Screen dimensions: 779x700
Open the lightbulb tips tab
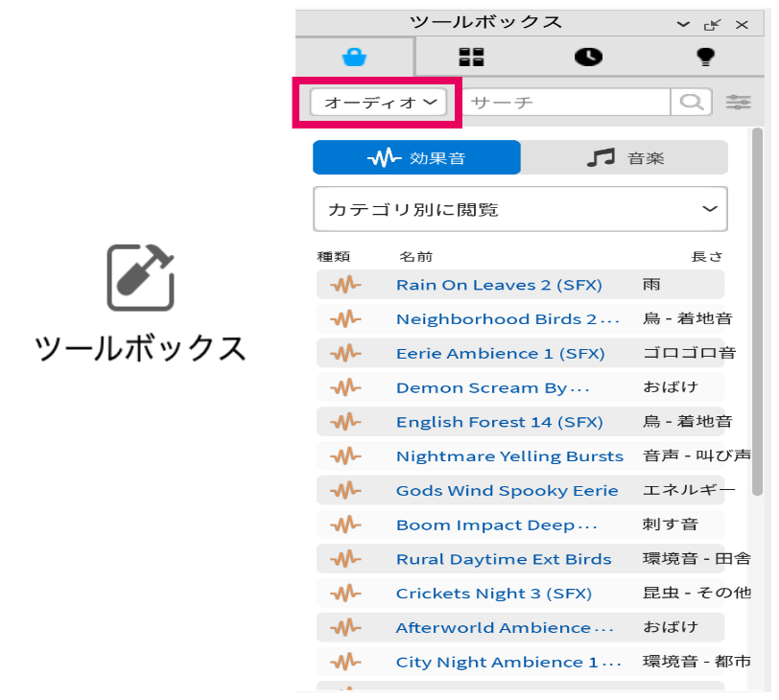tap(706, 57)
